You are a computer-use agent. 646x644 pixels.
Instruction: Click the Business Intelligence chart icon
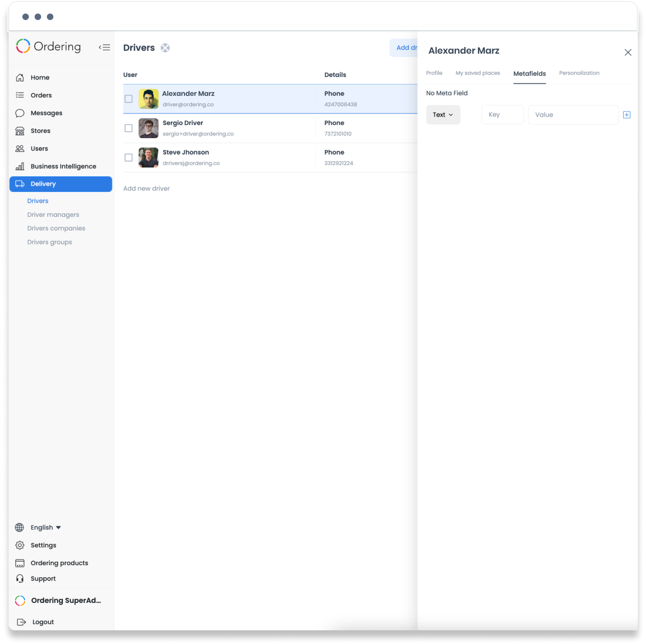pos(20,166)
